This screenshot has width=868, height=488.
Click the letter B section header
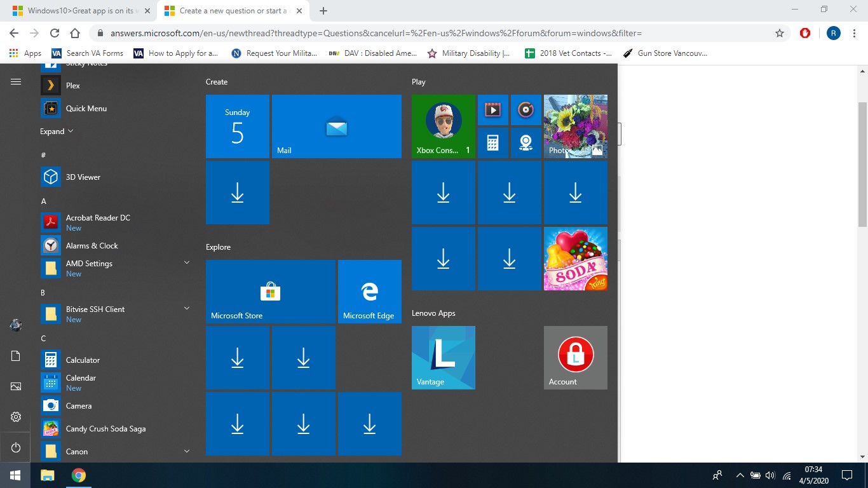pos(43,292)
